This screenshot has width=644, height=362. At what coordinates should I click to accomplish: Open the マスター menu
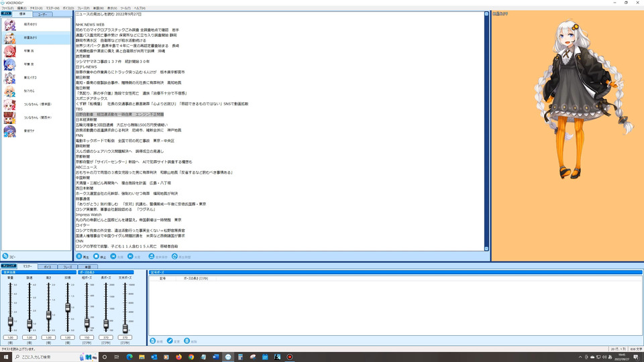(52, 8)
